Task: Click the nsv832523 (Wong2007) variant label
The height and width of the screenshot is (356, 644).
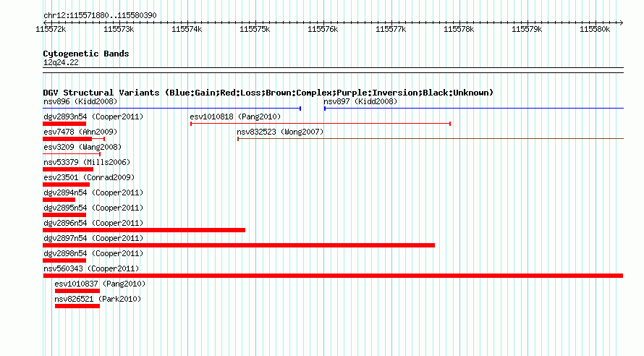Action: pyautogui.click(x=280, y=132)
